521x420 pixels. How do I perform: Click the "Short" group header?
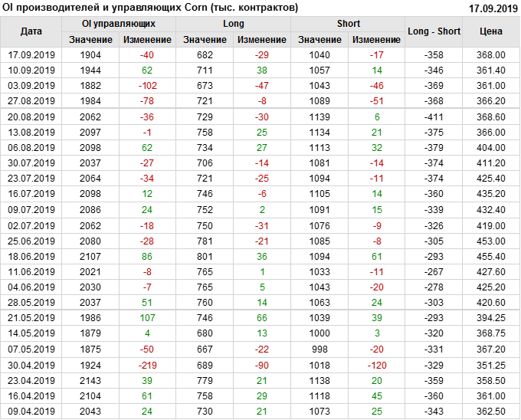coord(349,24)
